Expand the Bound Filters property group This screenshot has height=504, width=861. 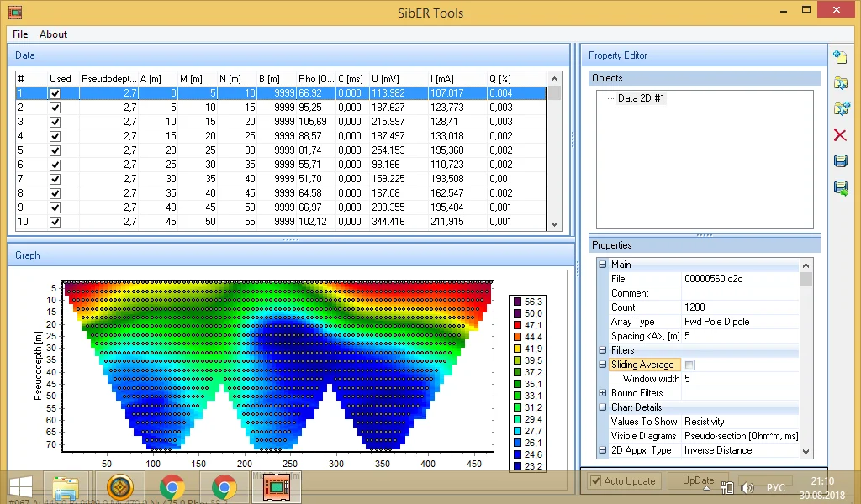pyautogui.click(x=602, y=393)
